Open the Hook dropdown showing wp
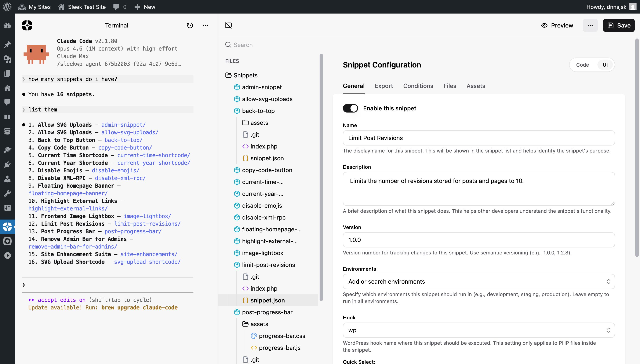The height and width of the screenshot is (364, 640). pos(479,330)
